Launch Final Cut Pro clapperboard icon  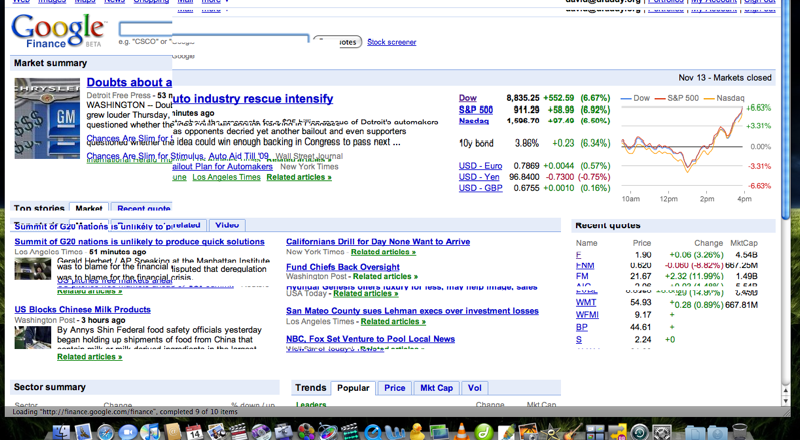pos(239,432)
